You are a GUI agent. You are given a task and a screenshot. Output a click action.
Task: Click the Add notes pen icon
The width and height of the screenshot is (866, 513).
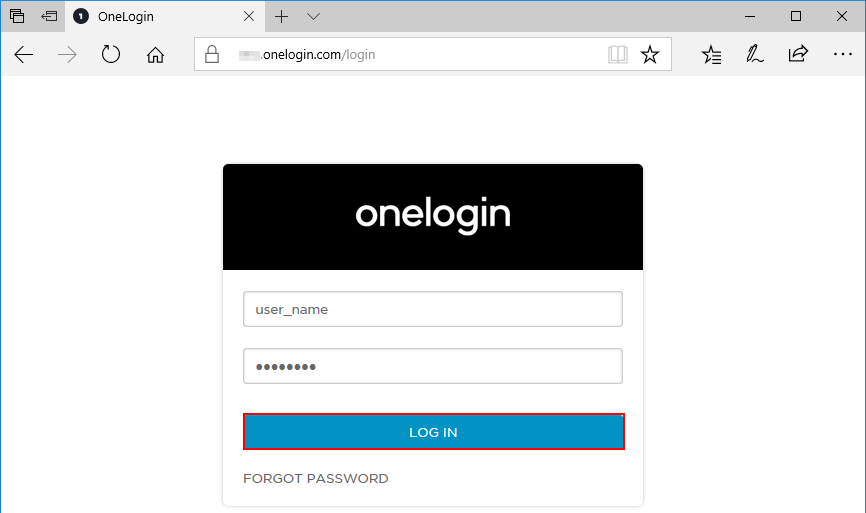pos(754,55)
